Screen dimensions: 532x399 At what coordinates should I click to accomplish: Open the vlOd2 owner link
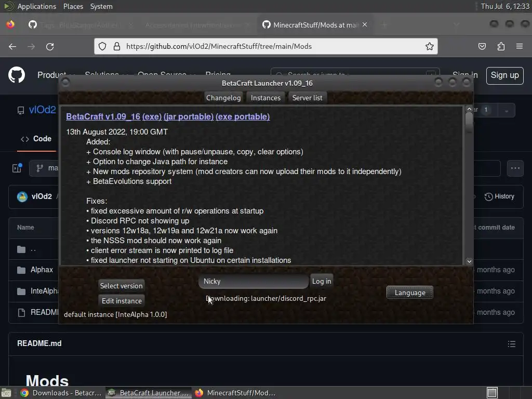tap(42, 110)
